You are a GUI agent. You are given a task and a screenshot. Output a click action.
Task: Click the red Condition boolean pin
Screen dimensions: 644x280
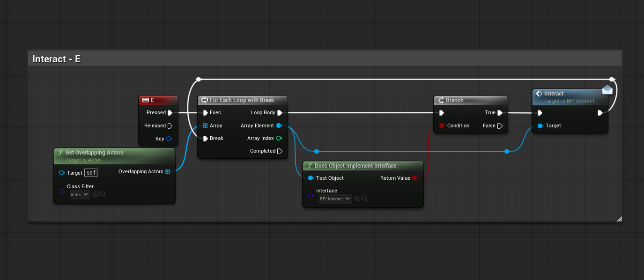click(442, 125)
